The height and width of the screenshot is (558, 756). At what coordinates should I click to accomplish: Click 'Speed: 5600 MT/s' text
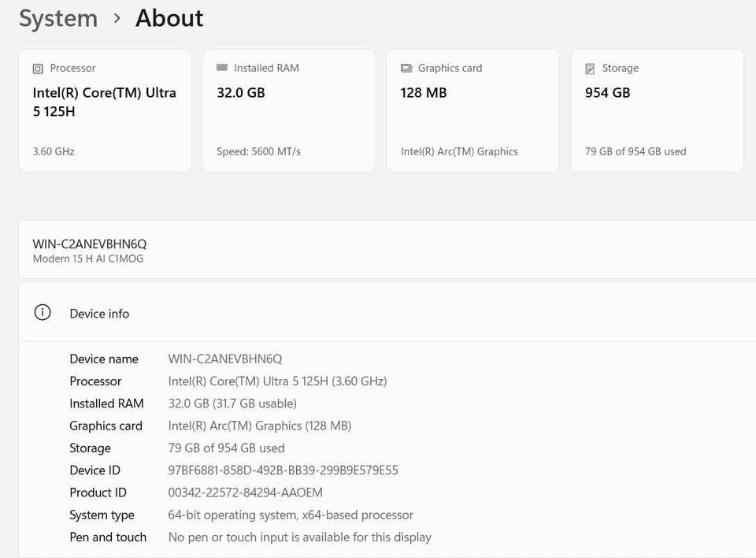pyautogui.click(x=258, y=151)
